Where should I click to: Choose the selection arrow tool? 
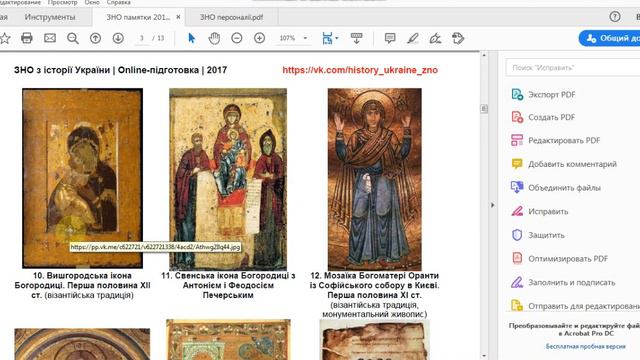click(191, 38)
